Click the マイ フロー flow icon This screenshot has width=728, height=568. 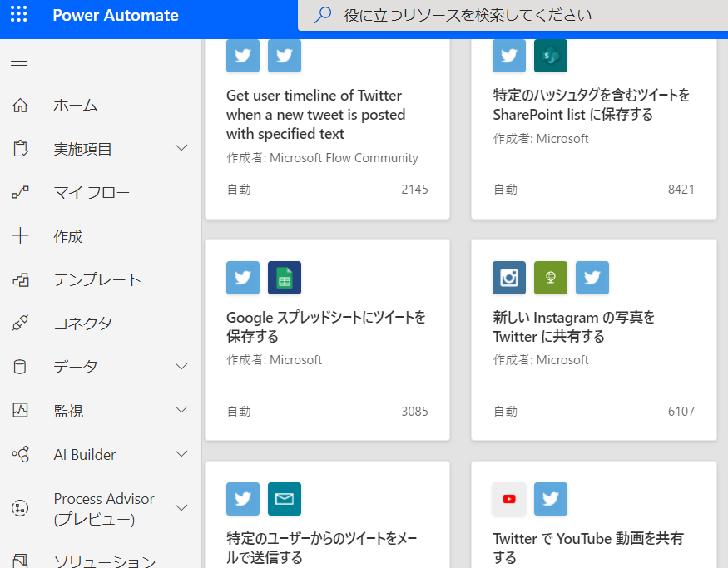20,192
